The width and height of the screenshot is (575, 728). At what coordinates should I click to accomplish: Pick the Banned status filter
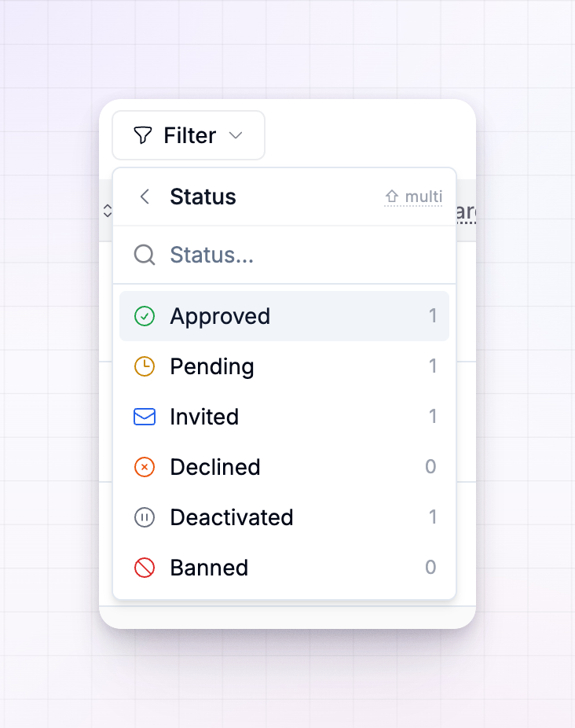click(284, 568)
